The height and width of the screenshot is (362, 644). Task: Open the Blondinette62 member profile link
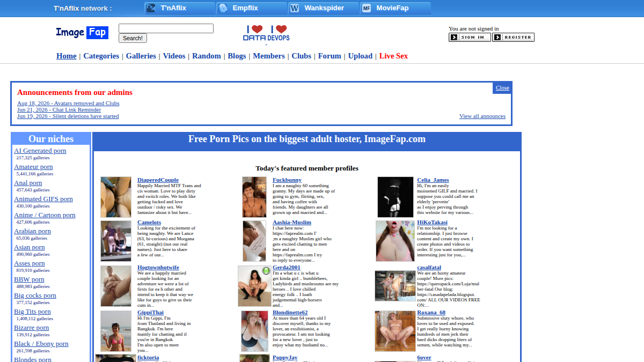click(290, 312)
